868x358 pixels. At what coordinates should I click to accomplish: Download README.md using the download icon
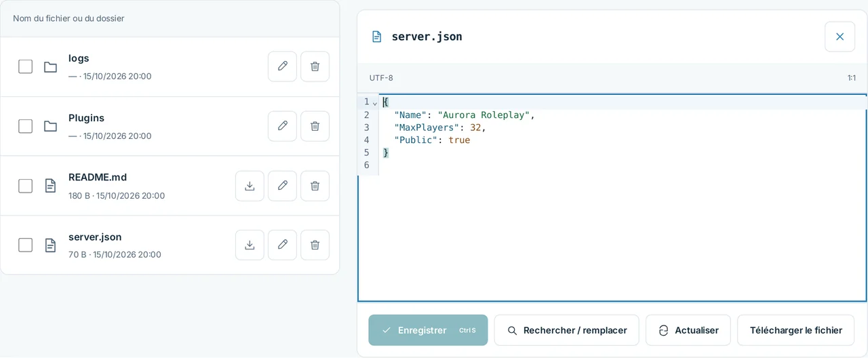click(250, 186)
